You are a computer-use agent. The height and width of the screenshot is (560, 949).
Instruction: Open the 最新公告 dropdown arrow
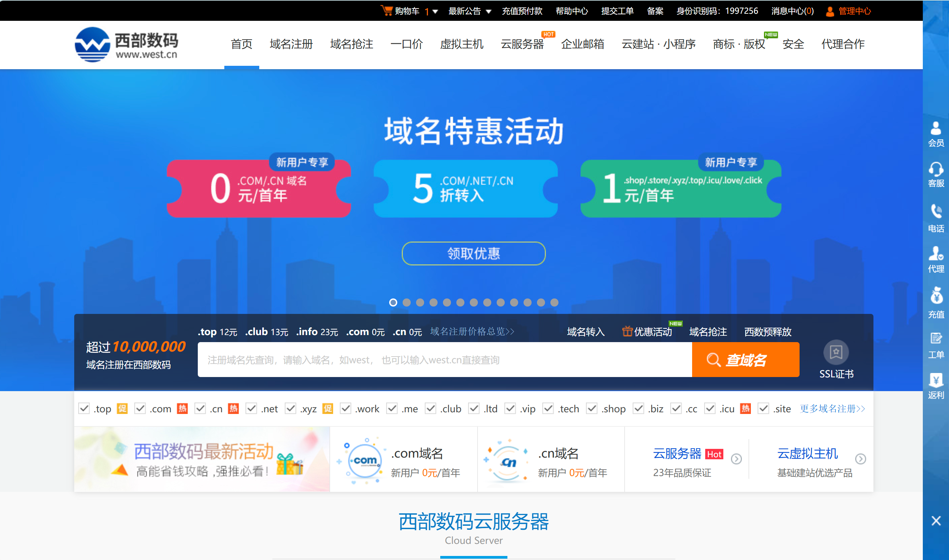[x=489, y=11]
